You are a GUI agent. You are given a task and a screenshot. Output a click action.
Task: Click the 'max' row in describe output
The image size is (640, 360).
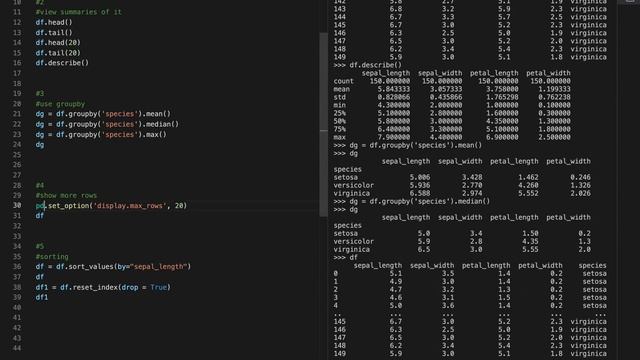452,137
